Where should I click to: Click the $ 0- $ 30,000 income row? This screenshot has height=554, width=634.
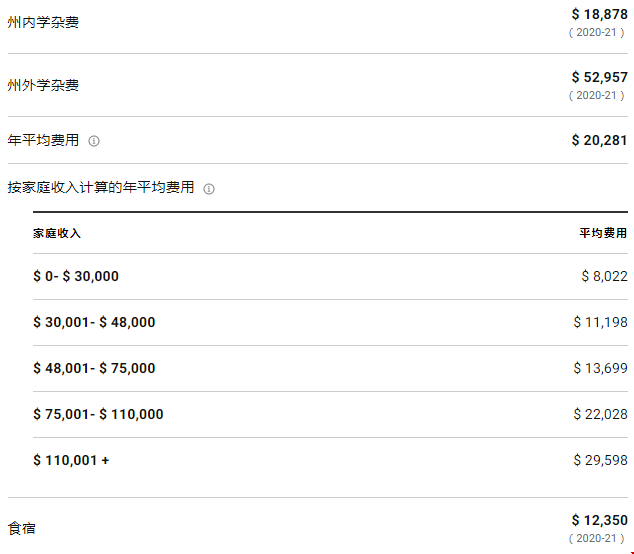click(x=330, y=277)
